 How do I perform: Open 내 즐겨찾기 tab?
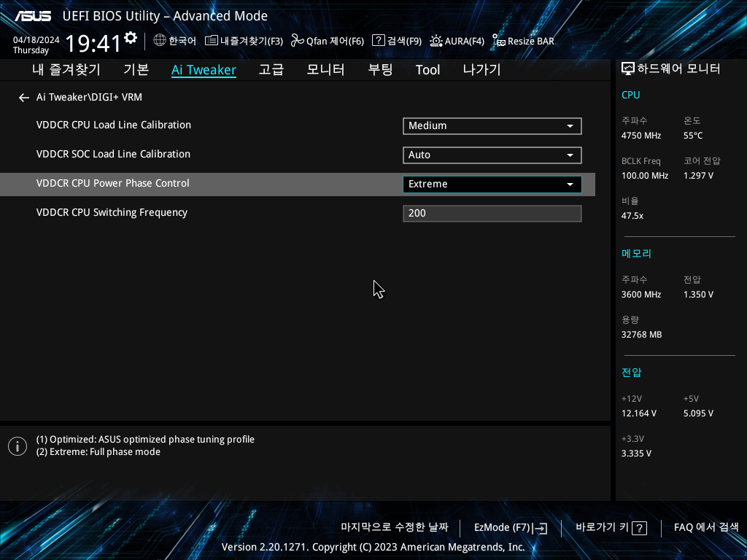point(66,69)
